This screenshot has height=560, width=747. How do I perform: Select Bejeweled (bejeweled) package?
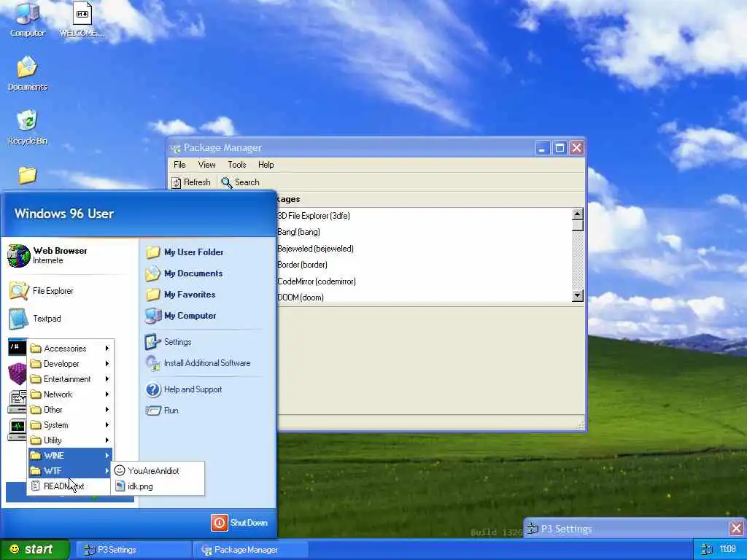424,249
